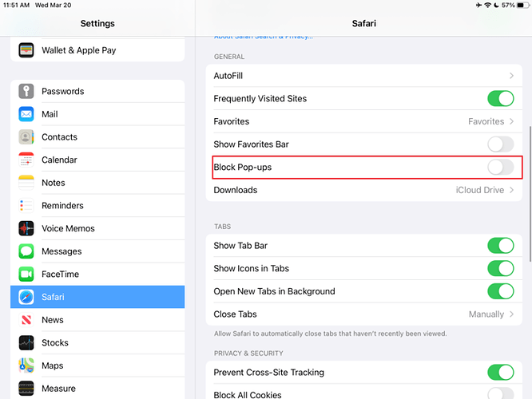Viewport: 532px width, 399px height.
Task: Toggle Block All Cookies switch
Action: (x=500, y=393)
